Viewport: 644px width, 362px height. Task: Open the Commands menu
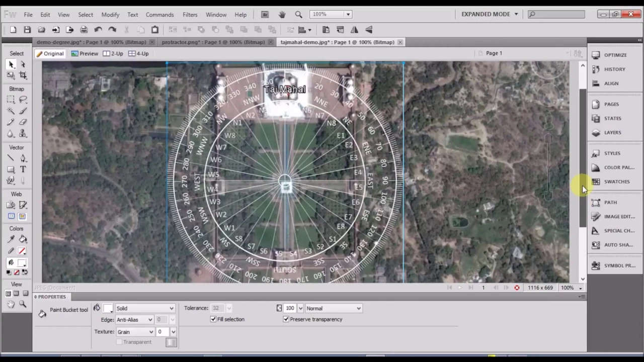pos(159,15)
